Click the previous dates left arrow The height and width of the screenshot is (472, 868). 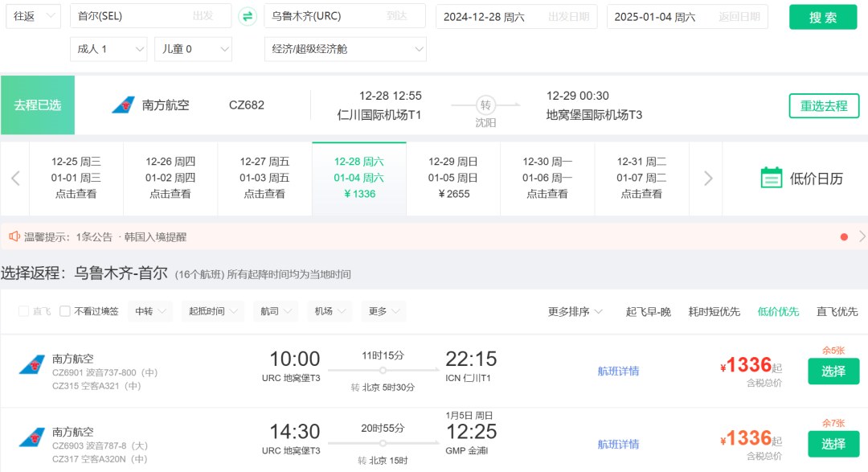coord(15,179)
